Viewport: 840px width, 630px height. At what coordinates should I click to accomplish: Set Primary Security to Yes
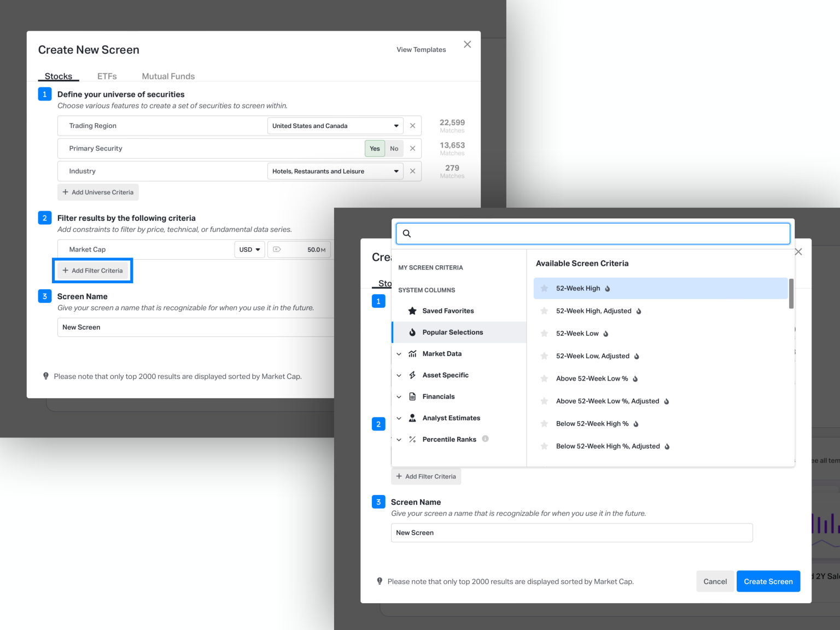[x=375, y=149]
